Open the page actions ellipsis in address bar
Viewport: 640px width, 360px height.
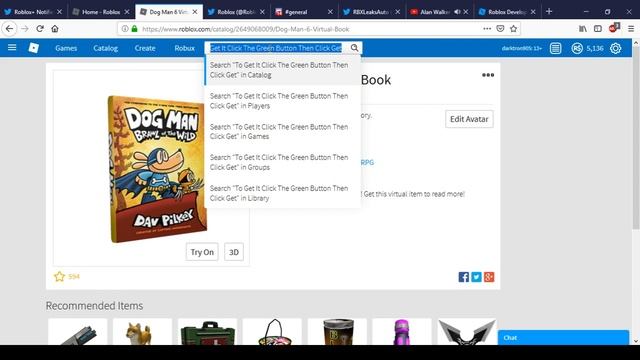487,29
